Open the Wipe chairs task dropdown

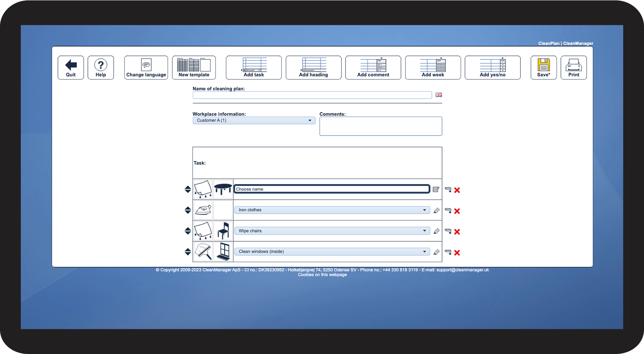(x=332, y=231)
